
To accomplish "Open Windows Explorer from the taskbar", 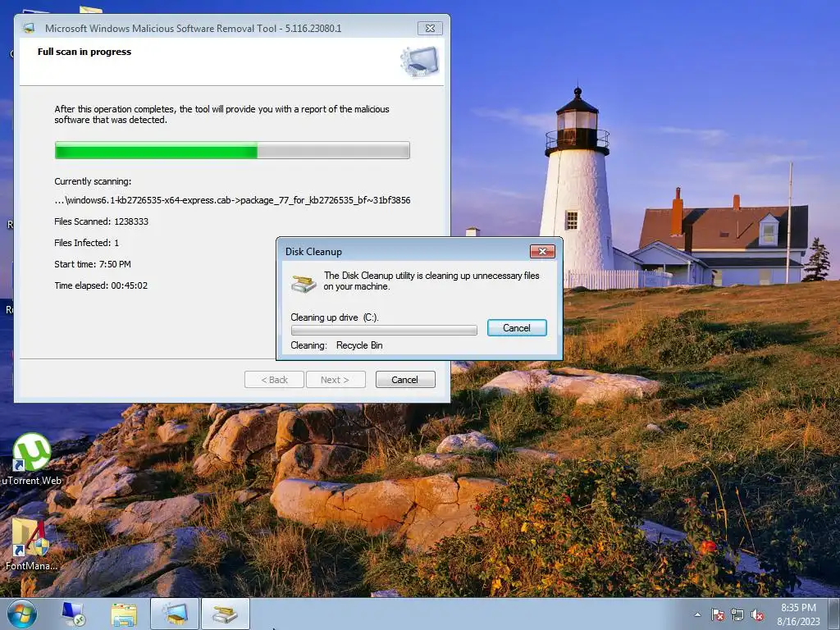I will click(x=124, y=614).
